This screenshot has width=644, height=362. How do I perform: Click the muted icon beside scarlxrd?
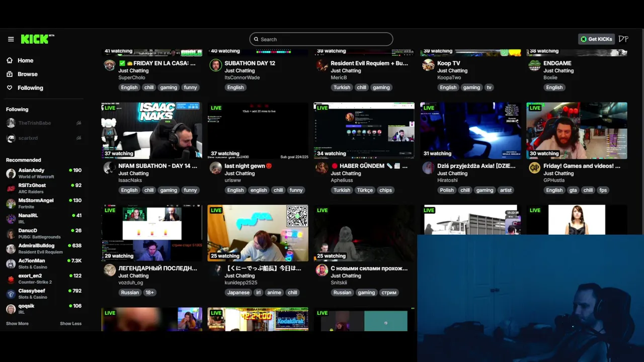pos(78,138)
